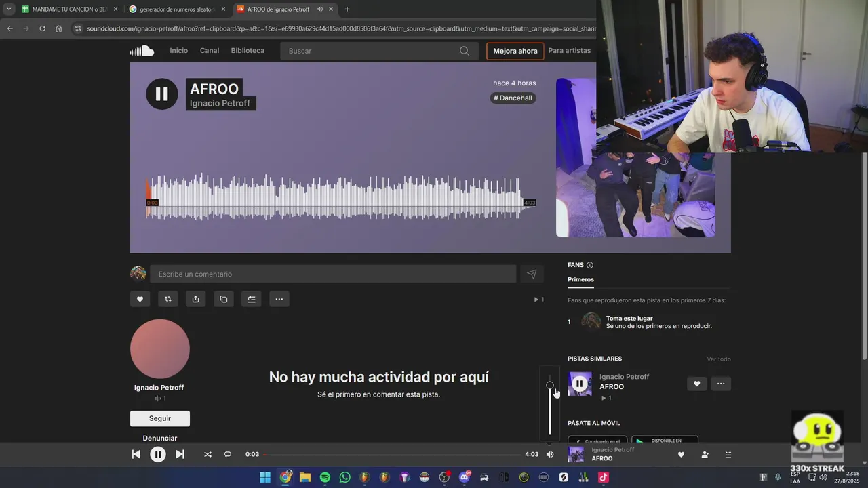This screenshot has width=868, height=488.
Task: Click the volume slider handle
Action: [x=550, y=385]
